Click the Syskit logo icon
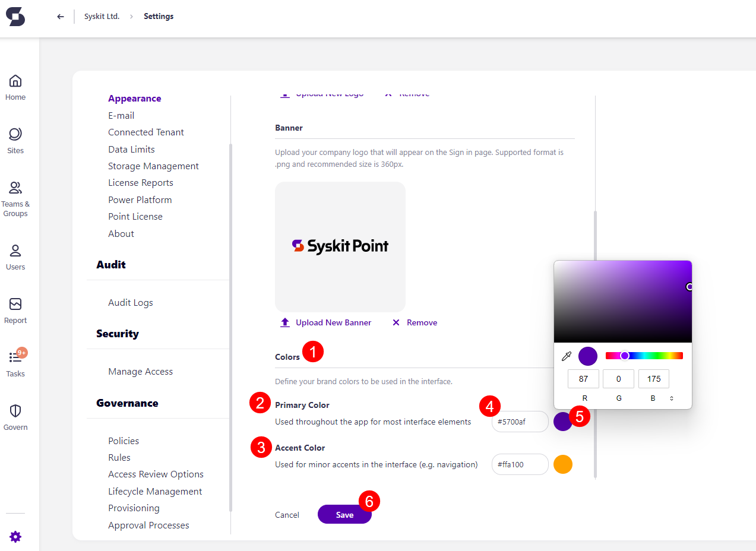 tap(15, 17)
